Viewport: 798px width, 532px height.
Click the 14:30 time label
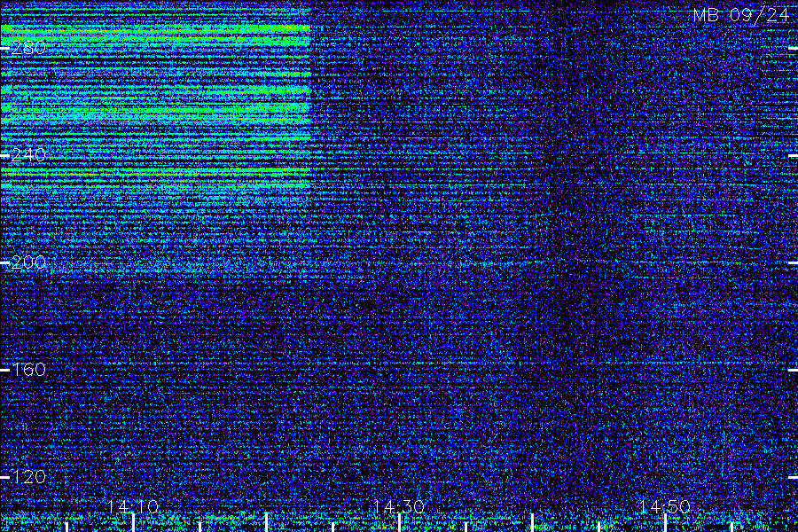[399, 506]
